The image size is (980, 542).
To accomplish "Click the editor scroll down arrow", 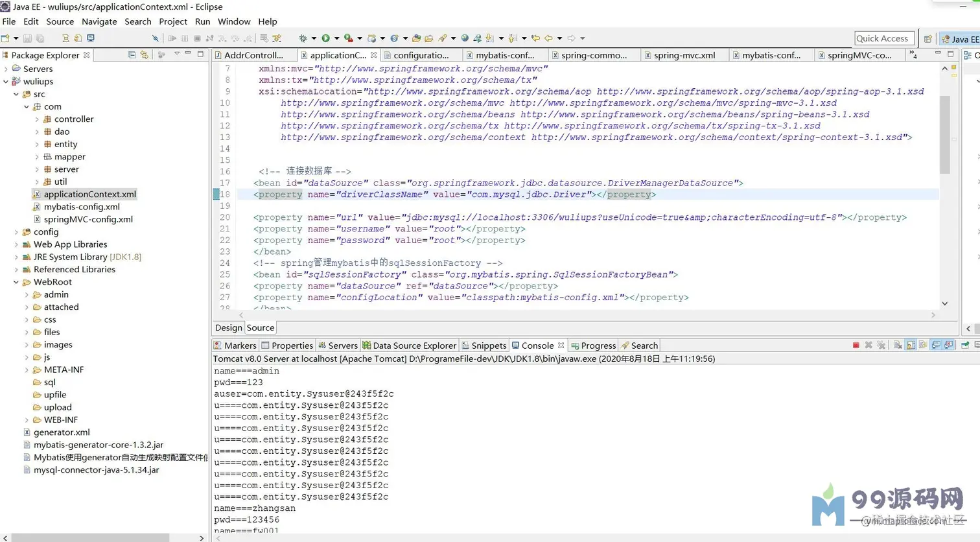I will [x=944, y=303].
